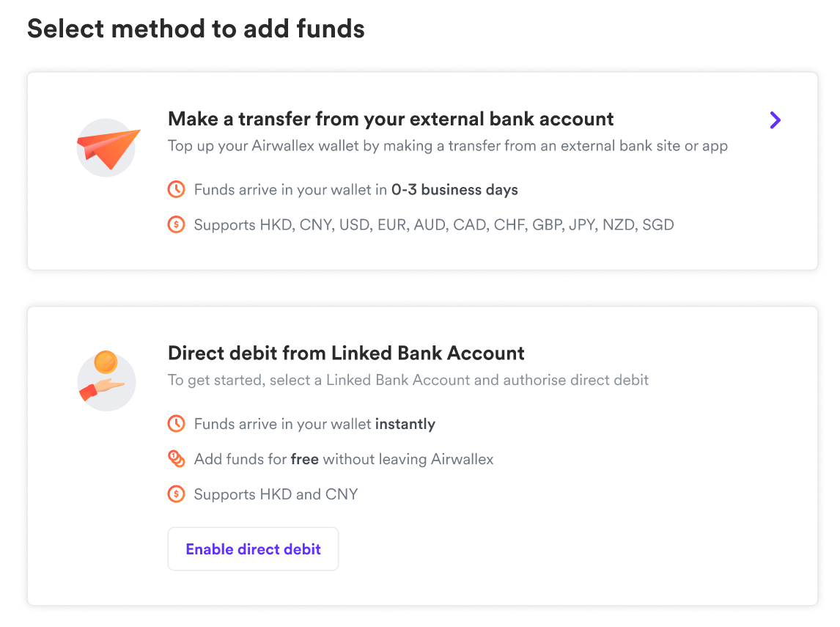The height and width of the screenshot is (627, 840).
Task: Click the 'Top up your Airwallex wallet' description
Action: (447, 146)
